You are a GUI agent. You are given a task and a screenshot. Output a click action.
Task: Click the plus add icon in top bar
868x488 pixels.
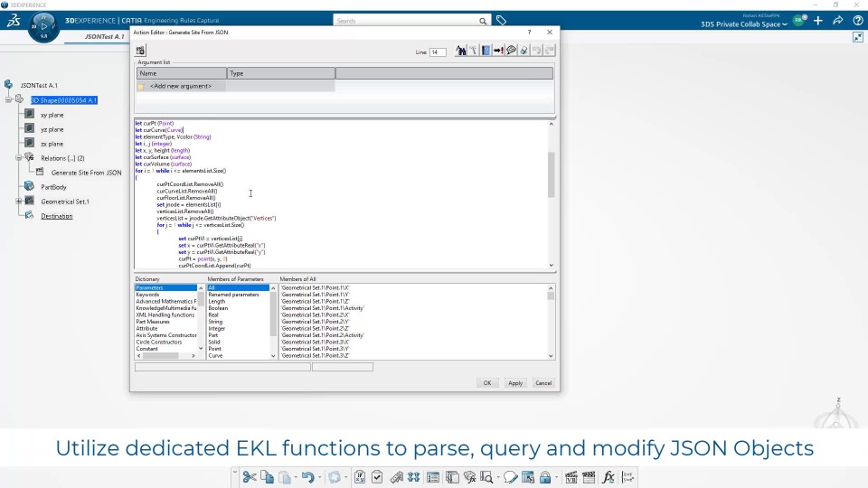click(818, 21)
